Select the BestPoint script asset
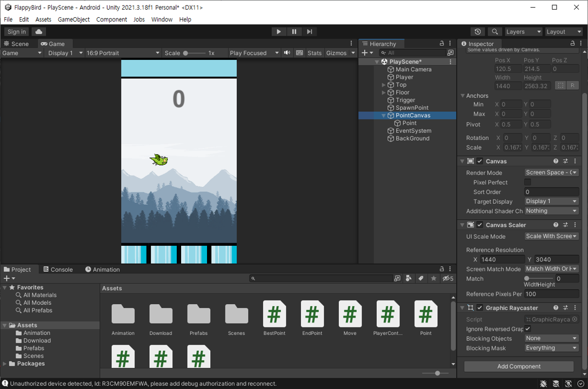The height and width of the screenshot is (389, 588). (274, 318)
